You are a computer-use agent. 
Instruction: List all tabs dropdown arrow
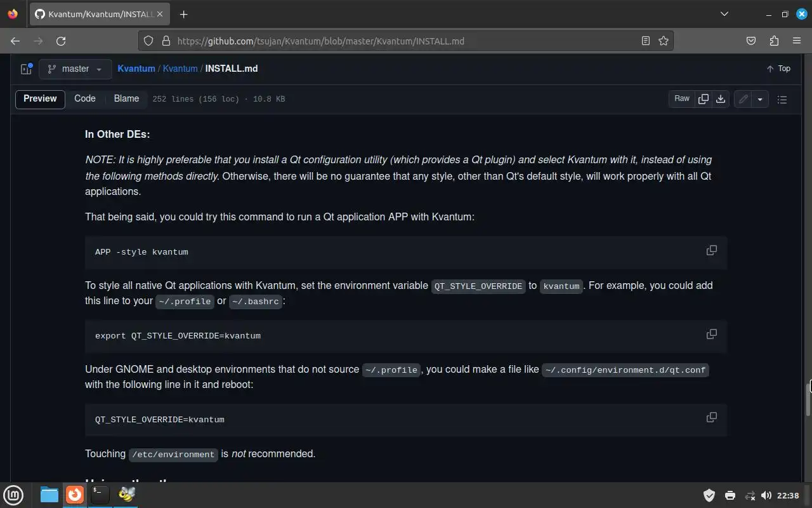[724, 14]
